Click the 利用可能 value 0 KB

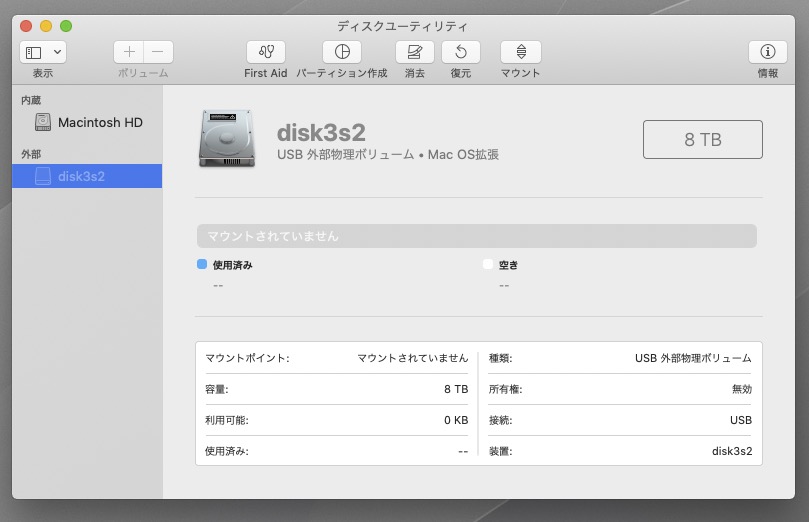pyautogui.click(x=456, y=420)
